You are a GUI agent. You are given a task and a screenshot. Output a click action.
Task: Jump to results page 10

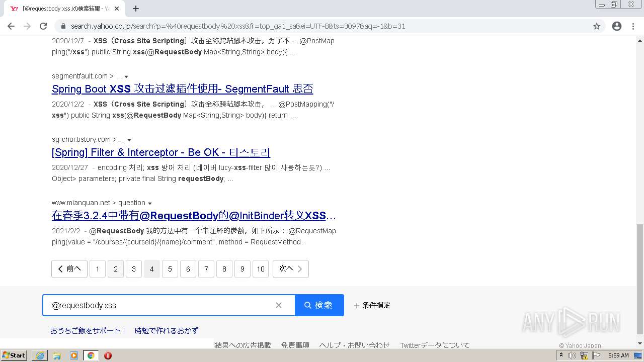[x=261, y=269]
